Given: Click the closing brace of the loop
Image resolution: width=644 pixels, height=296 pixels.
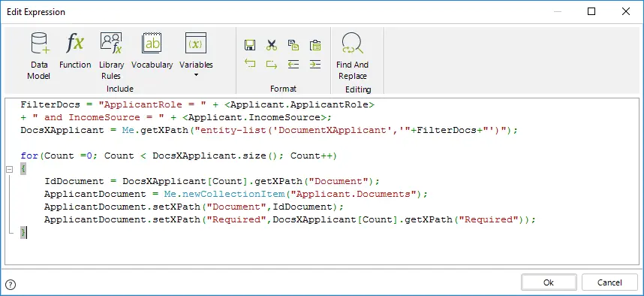Looking at the screenshot, I should pyautogui.click(x=23, y=233).
